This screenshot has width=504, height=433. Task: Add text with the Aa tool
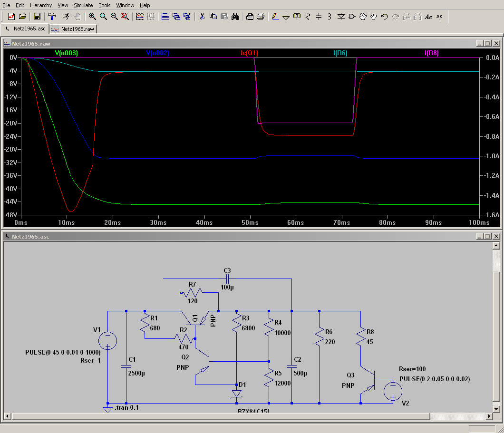tap(428, 16)
